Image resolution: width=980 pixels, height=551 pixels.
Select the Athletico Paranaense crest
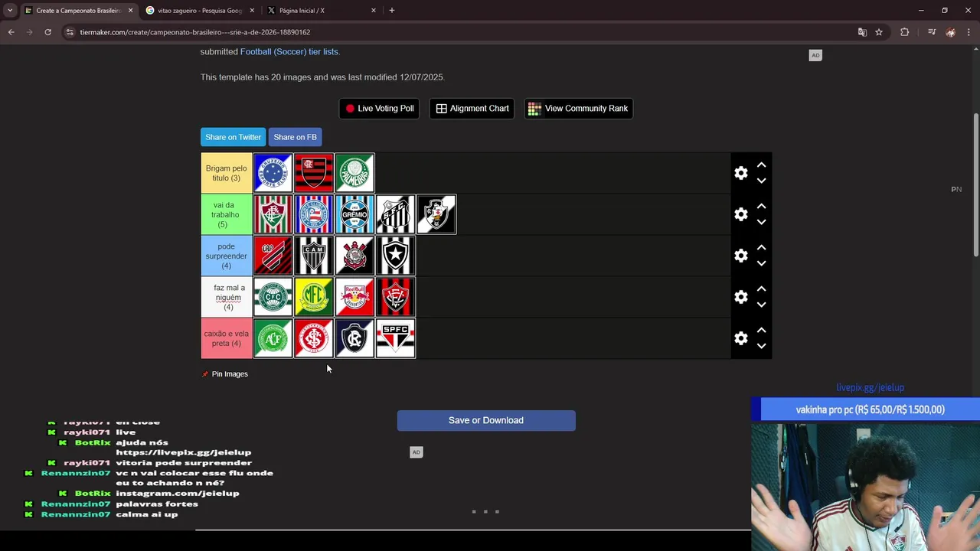point(273,256)
